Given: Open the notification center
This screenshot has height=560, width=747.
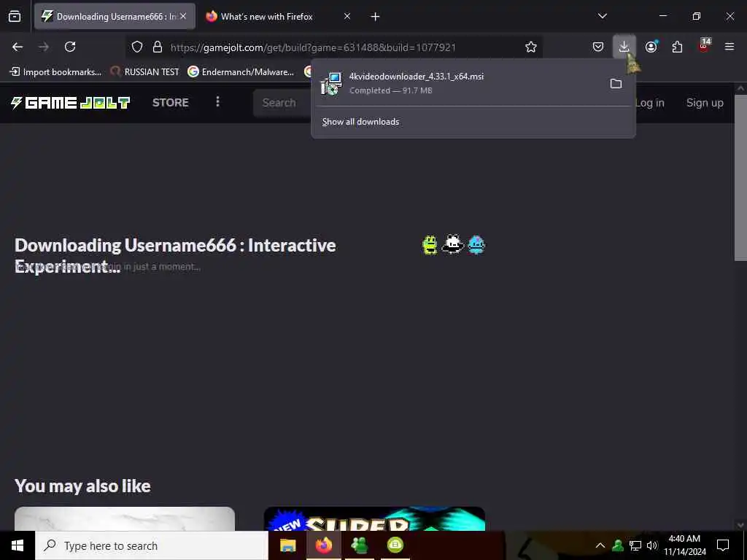Looking at the screenshot, I should pos(723,545).
